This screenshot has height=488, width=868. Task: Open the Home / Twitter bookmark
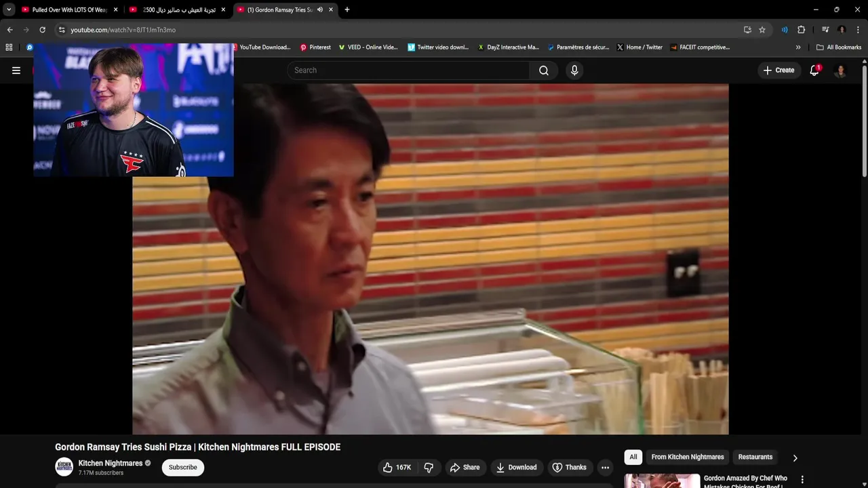click(639, 47)
